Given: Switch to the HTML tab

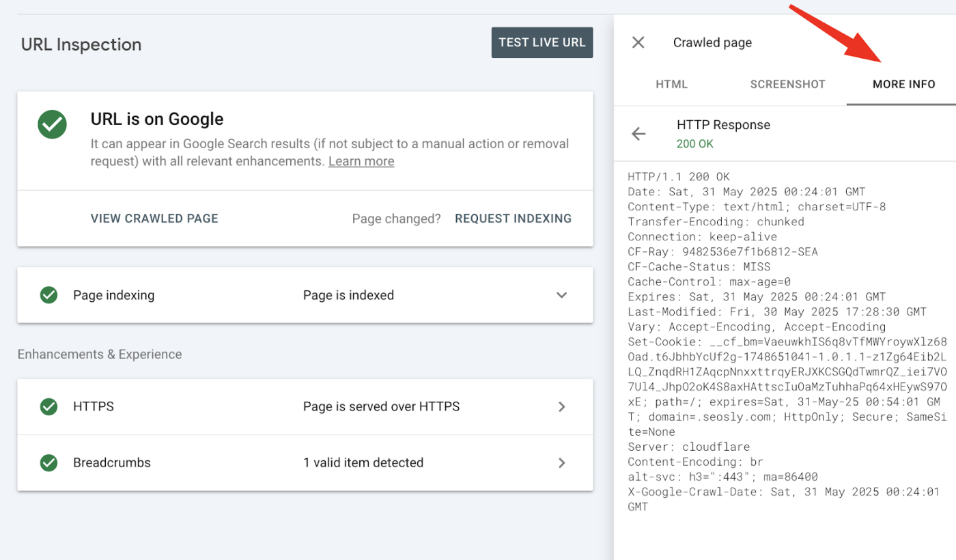Looking at the screenshot, I should [672, 85].
